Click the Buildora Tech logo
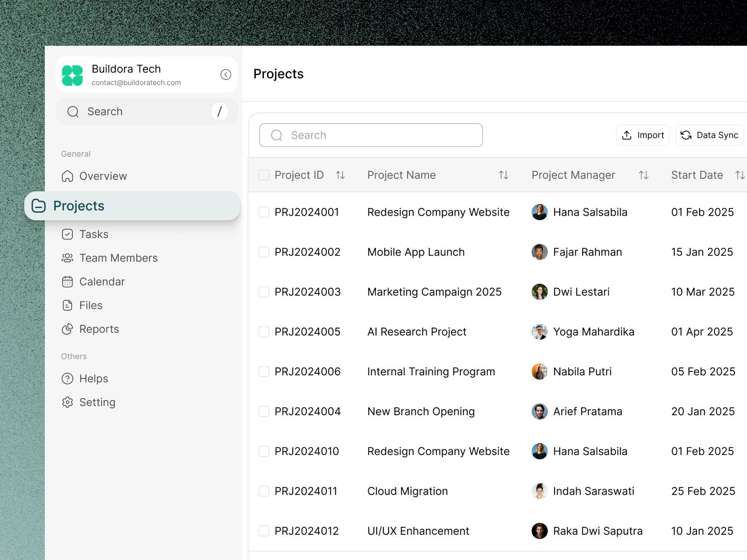Image resolution: width=747 pixels, height=560 pixels. point(72,75)
